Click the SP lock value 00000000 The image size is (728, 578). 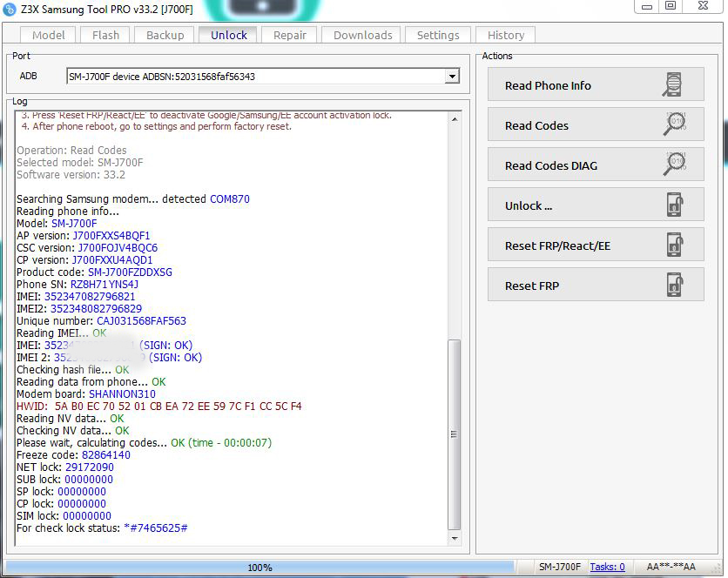coord(82,491)
